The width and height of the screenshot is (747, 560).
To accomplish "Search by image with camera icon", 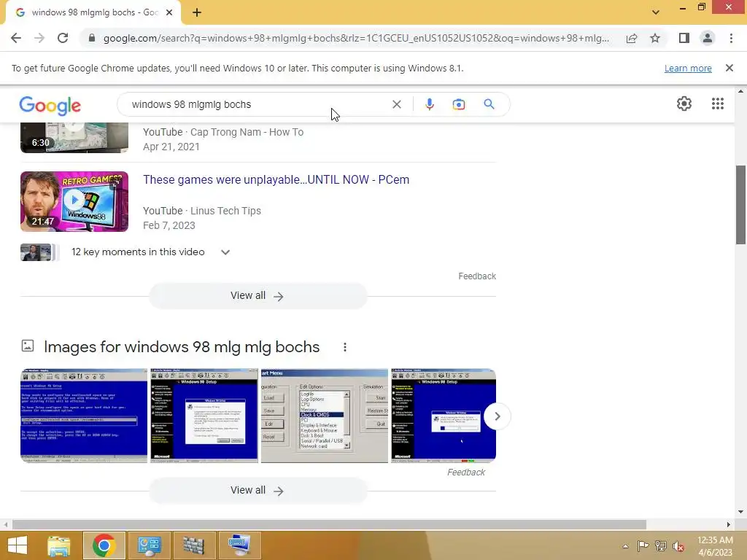I will coord(458,104).
